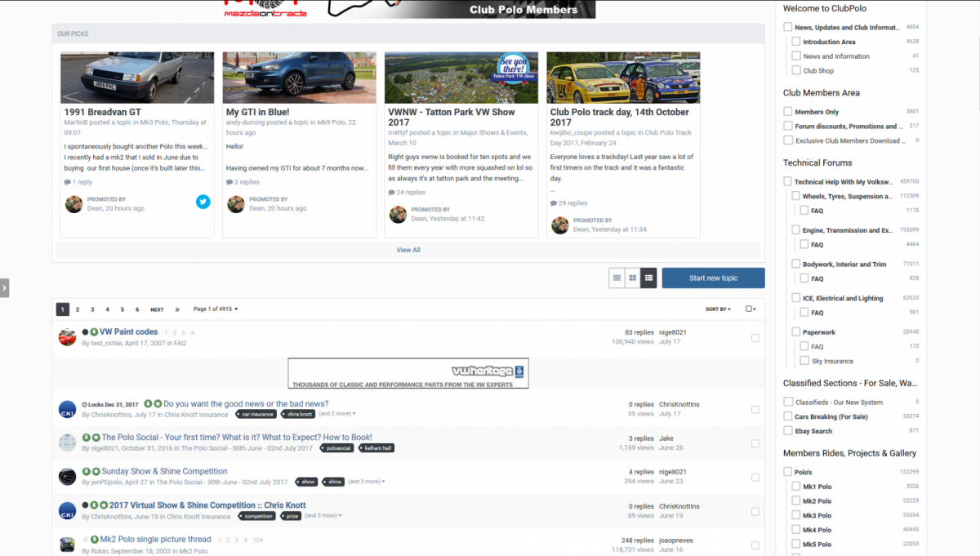Click the 3 replies comment icon on GTI card
Viewport: 980px width, 556px height.
[229, 182]
